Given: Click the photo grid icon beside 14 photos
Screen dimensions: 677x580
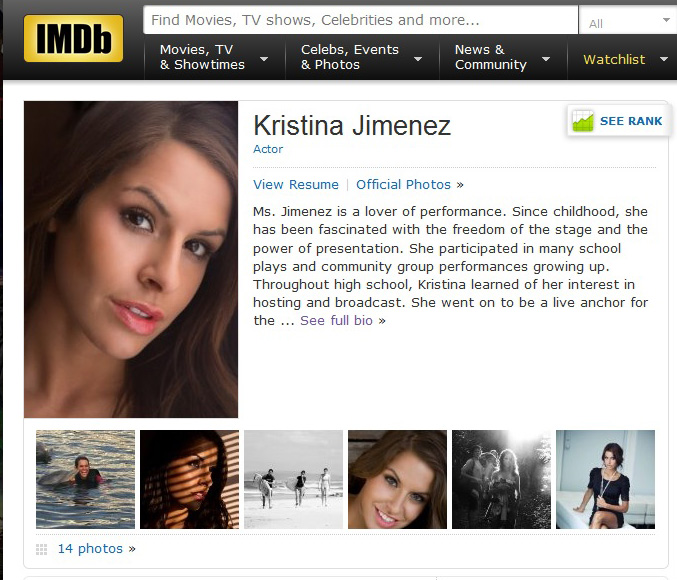Looking at the screenshot, I should [x=41, y=549].
